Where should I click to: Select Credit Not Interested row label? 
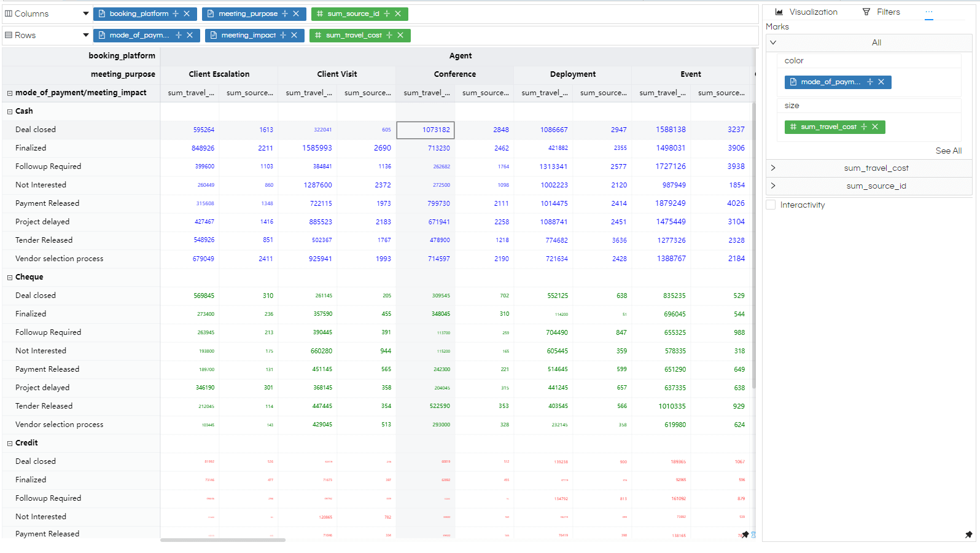coord(41,517)
